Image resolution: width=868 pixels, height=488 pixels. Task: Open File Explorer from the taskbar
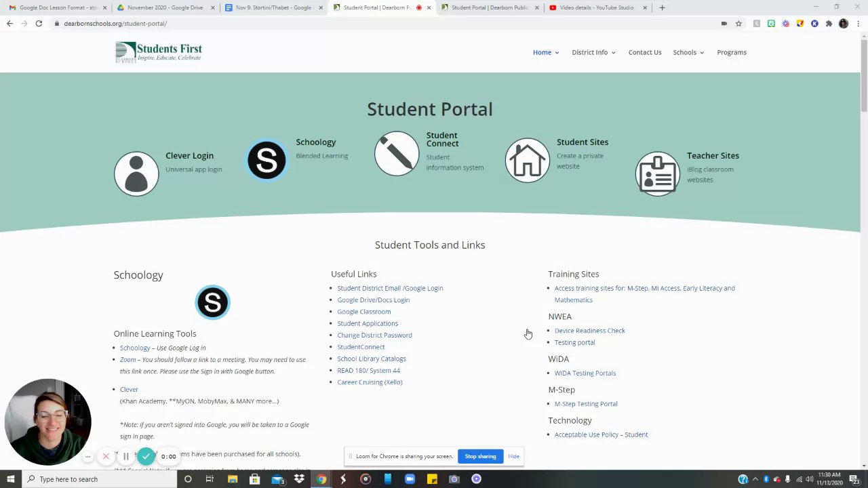pyautogui.click(x=233, y=479)
